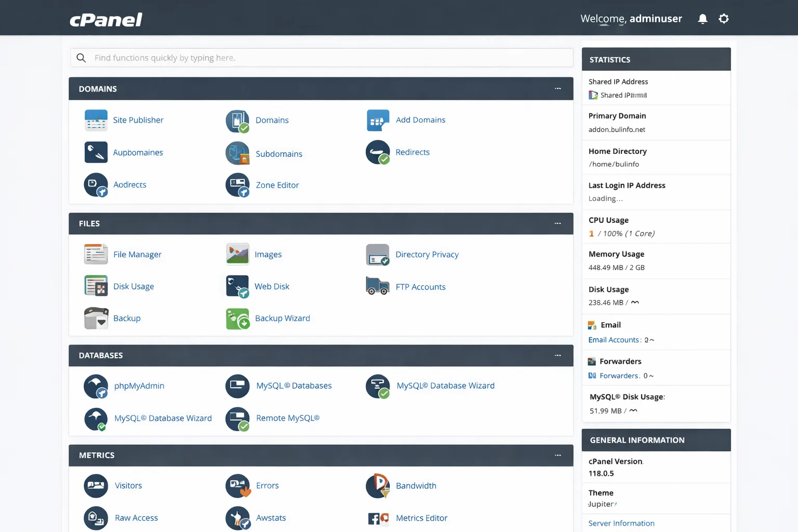Click the Site Publisher link text

[138, 120]
